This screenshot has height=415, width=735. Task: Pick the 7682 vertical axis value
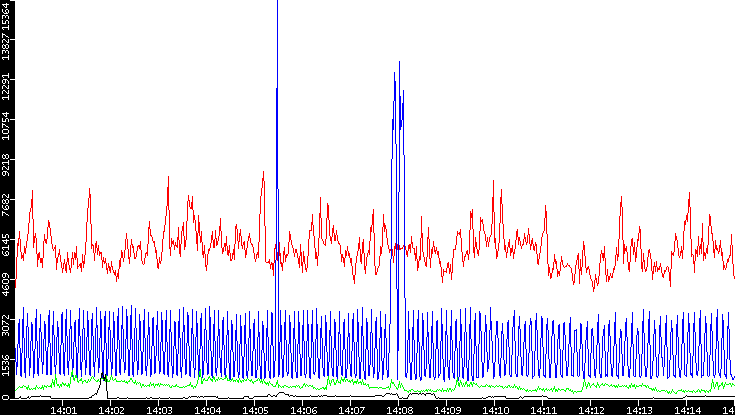6,204
